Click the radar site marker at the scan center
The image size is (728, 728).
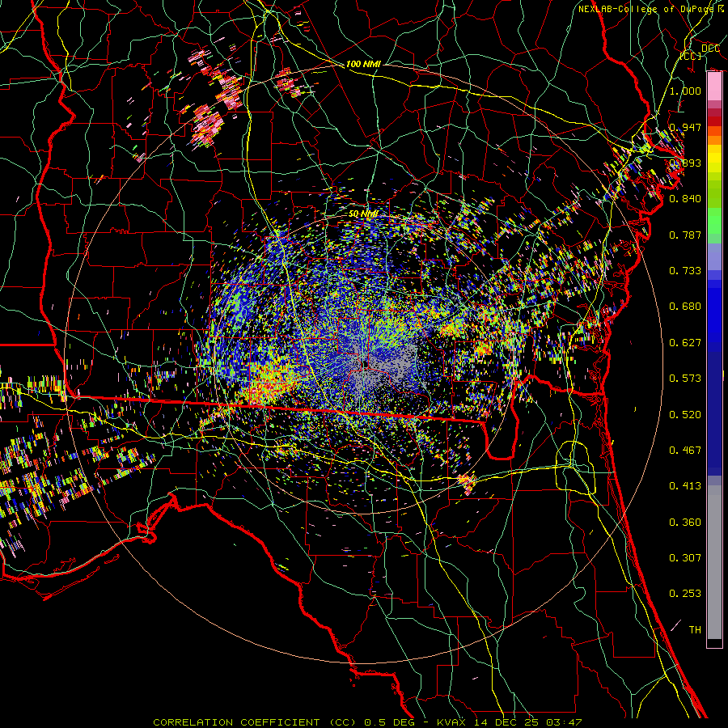[x=366, y=365]
